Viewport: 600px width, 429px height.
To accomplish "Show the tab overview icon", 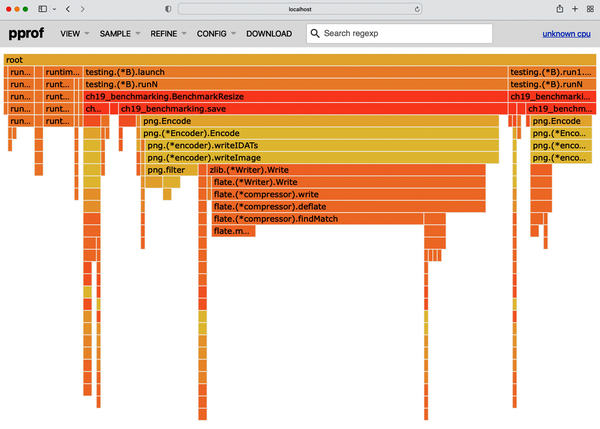I will pos(590,8).
